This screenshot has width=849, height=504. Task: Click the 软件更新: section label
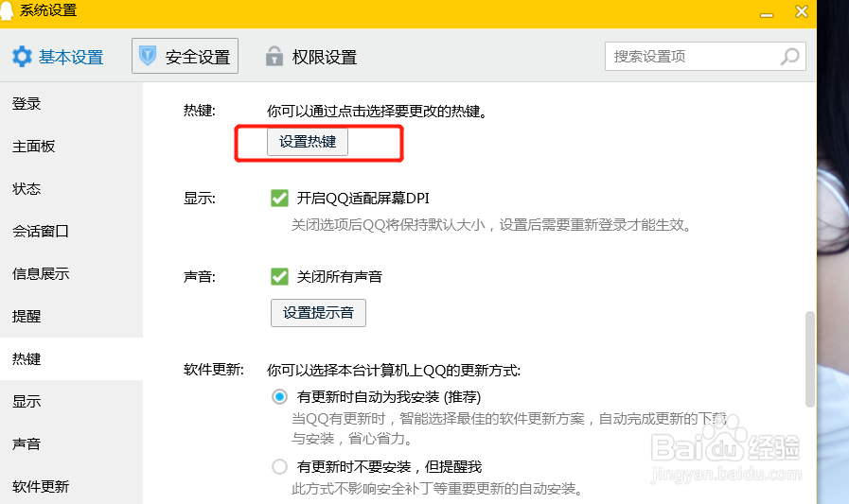[x=214, y=370]
